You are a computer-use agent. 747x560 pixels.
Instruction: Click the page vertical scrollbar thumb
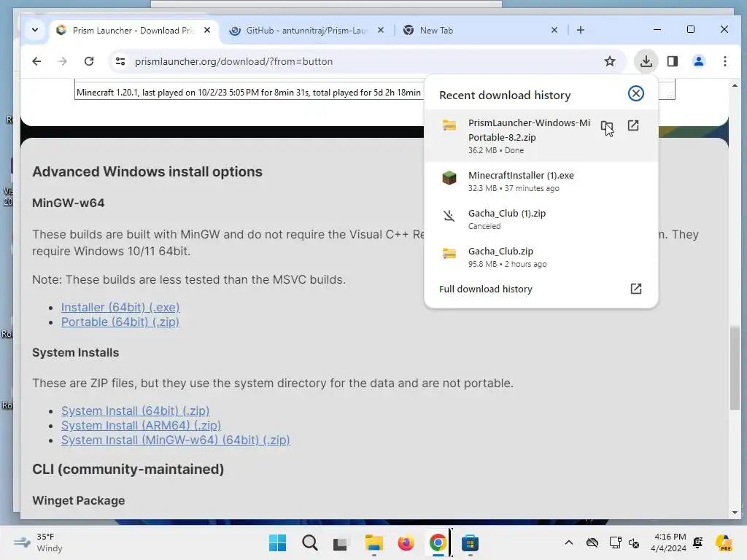tap(735, 367)
